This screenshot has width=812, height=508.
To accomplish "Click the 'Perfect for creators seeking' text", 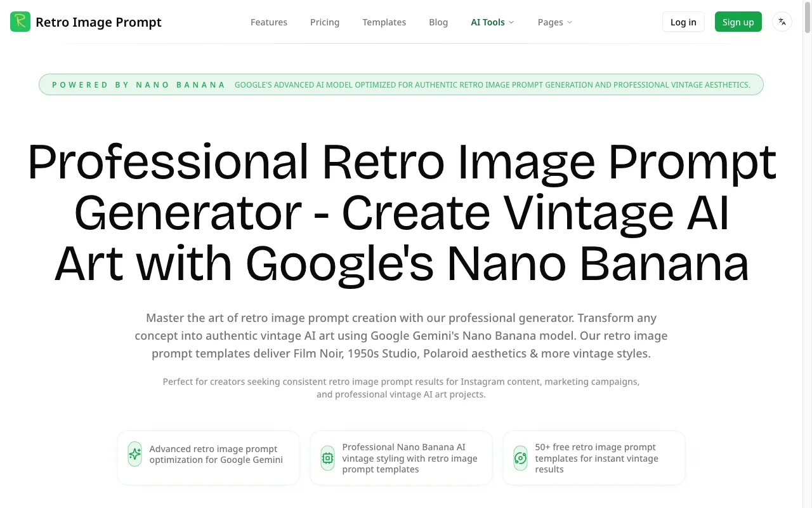I will [x=401, y=388].
